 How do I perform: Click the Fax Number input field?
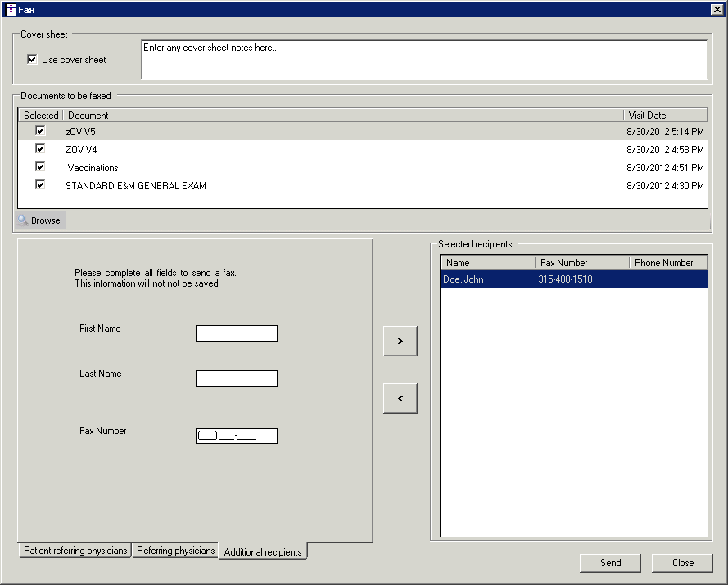click(x=236, y=436)
